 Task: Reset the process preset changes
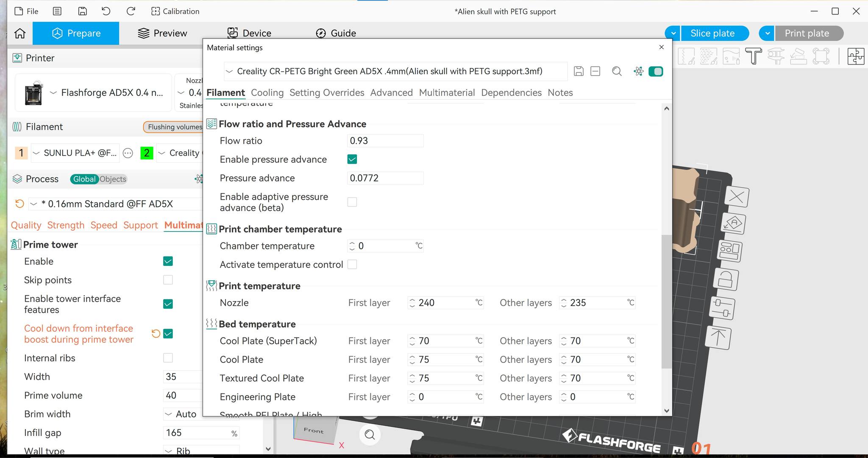coord(19,204)
